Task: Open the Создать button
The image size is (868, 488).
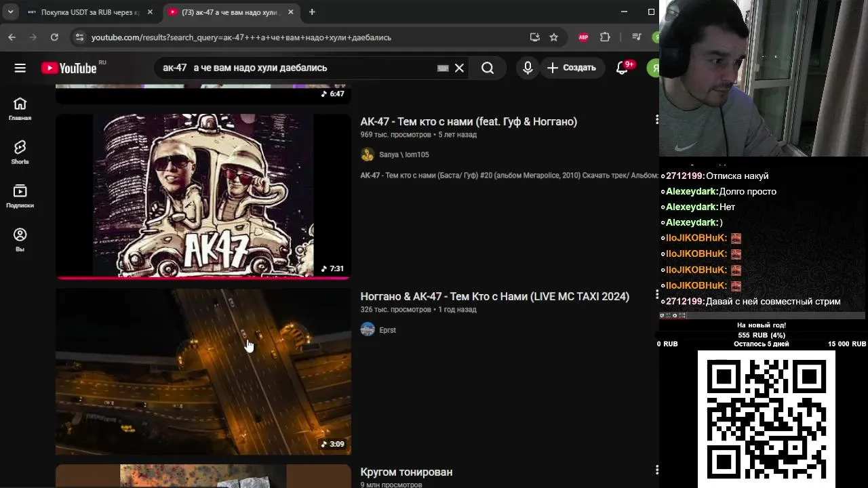Action: point(571,68)
